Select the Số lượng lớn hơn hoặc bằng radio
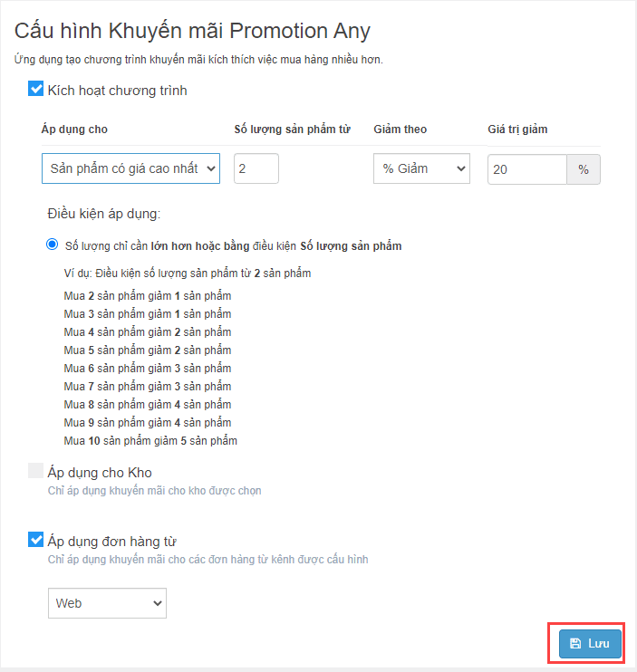This screenshot has height=672, width=637. click(53, 245)
